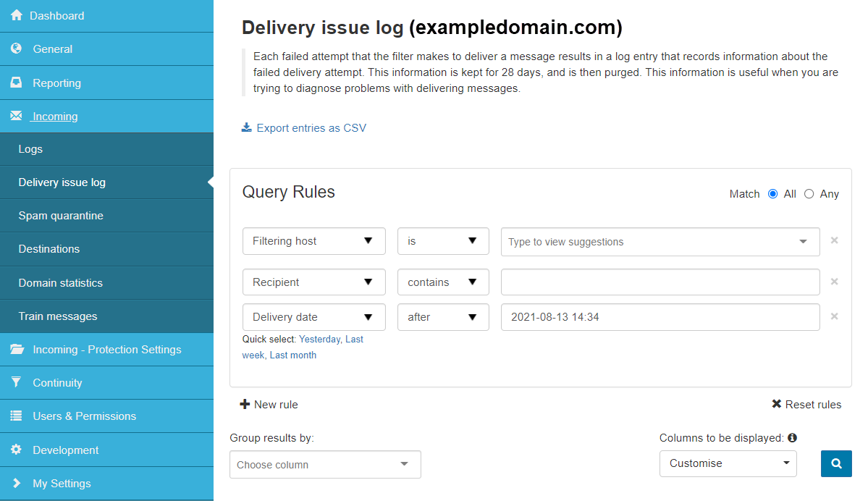868x501 pixels.
Task: Click the Reset rules control
Action: (806, 404)
